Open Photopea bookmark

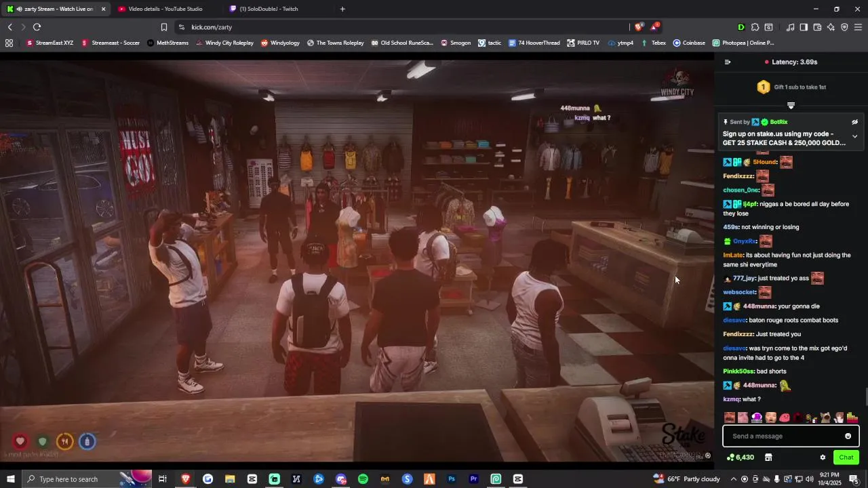(743, 43)
